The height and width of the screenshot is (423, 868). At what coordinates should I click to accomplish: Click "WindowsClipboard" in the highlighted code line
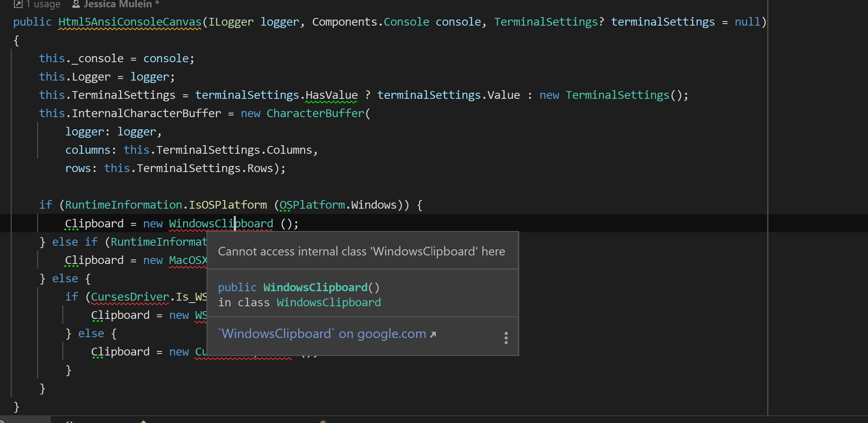[221, 224]
